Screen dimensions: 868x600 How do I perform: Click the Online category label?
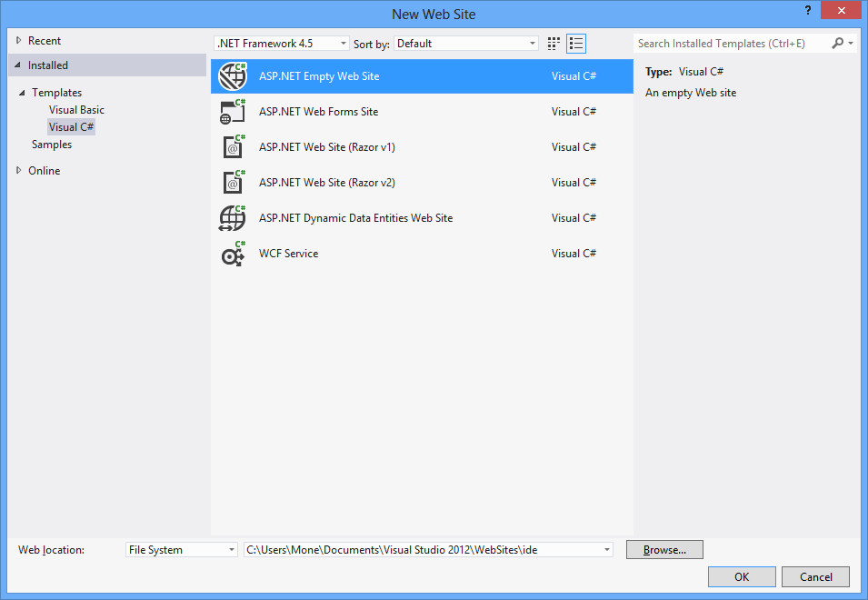45,171
